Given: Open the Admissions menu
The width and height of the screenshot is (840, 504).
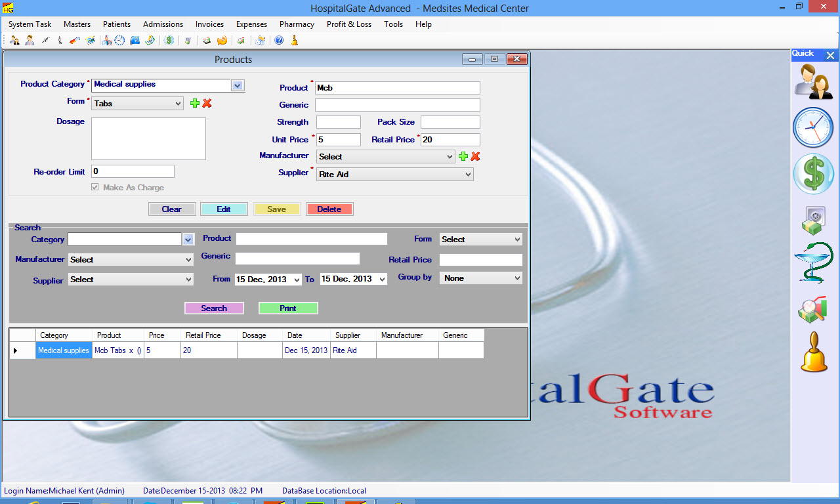Looking at the screenshot, I should pyautogui.click(x=163, y=24).
